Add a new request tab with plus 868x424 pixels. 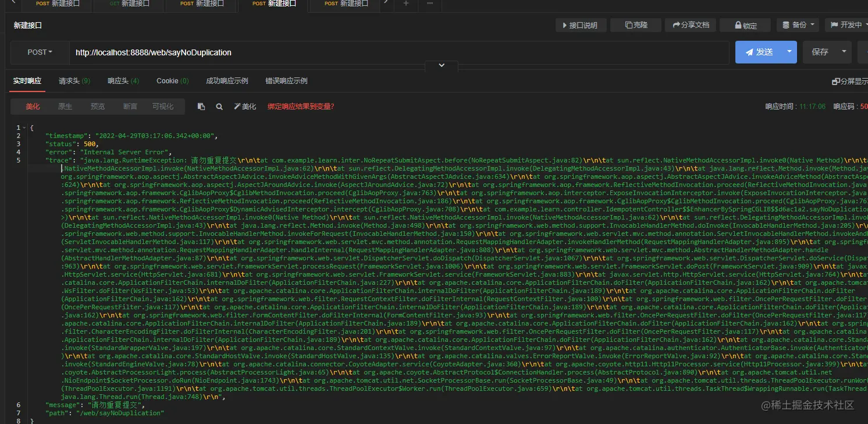click(x=406, y=3)
